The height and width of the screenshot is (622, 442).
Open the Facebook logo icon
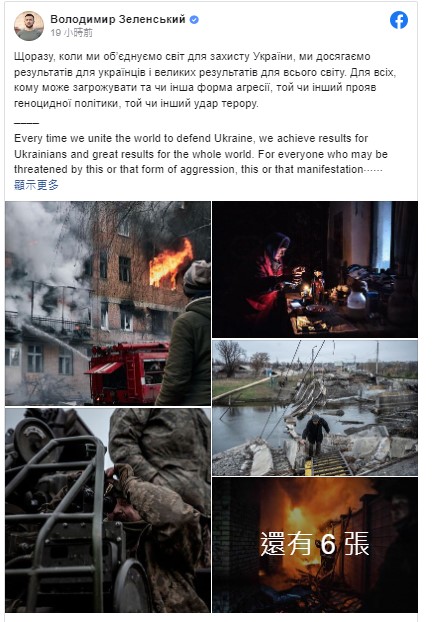click(399, 20)
